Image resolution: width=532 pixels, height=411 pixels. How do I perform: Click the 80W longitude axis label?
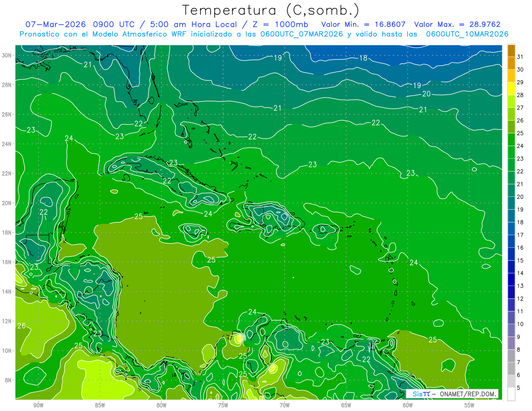pyautogui.click(x=161, y=405)
